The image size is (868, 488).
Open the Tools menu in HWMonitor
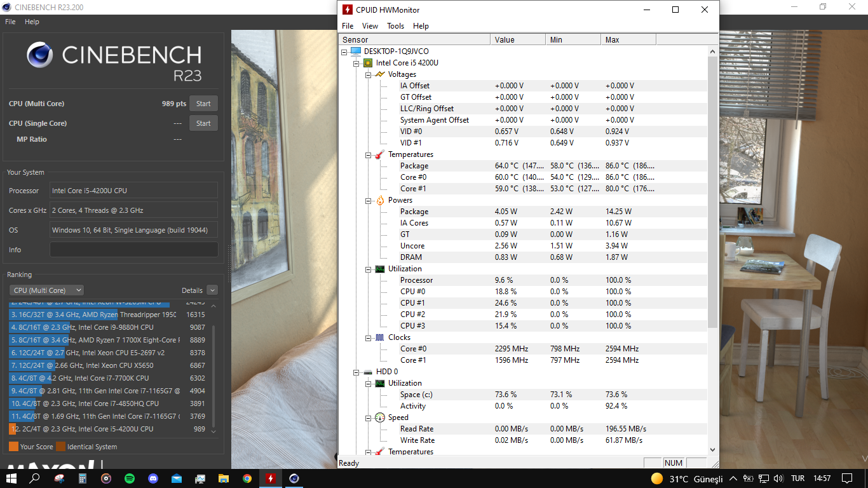point(395,26)
